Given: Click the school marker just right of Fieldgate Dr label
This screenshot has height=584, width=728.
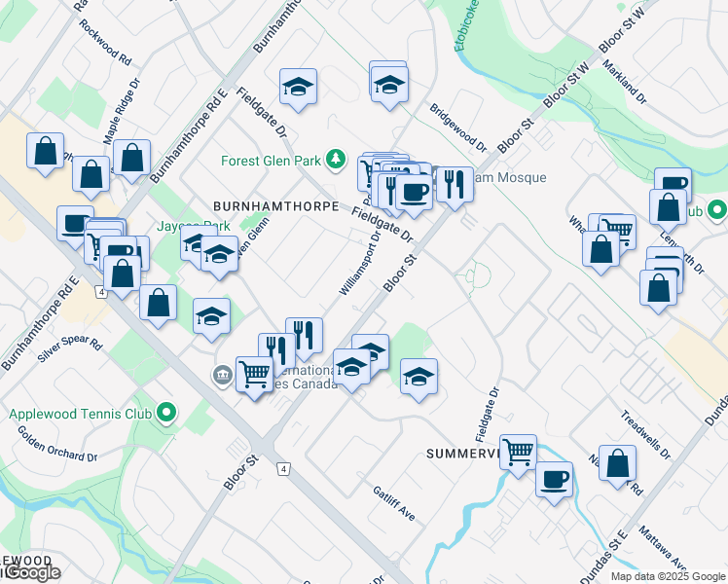Looking at the screenshot, I should tap(298, 89).
